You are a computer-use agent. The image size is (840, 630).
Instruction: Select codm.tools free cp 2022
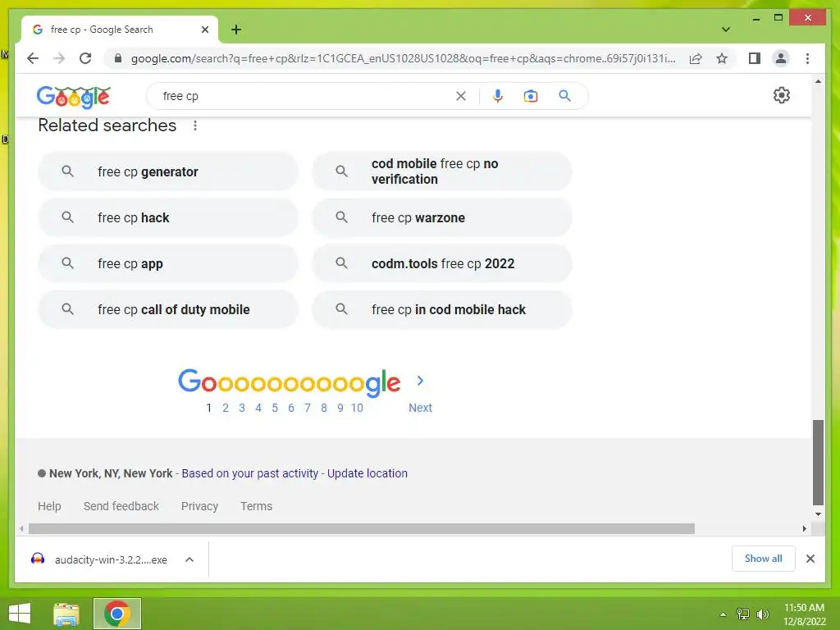442,263
